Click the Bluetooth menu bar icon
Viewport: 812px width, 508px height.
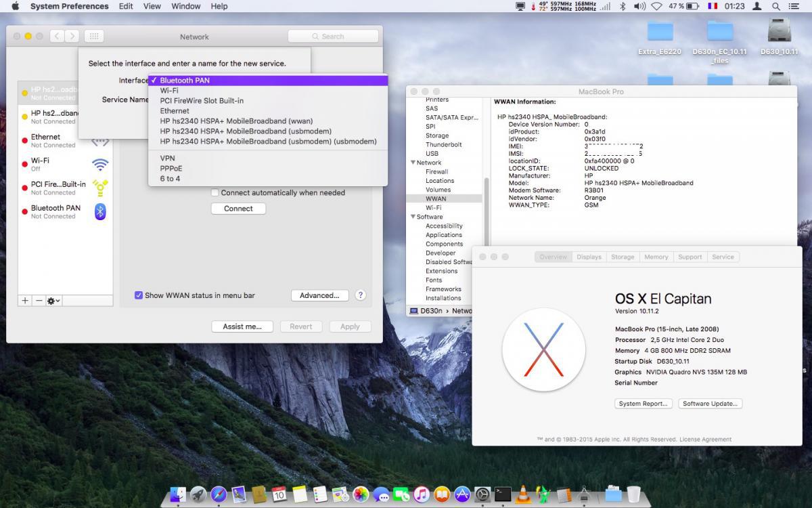(x=623, y=6)
